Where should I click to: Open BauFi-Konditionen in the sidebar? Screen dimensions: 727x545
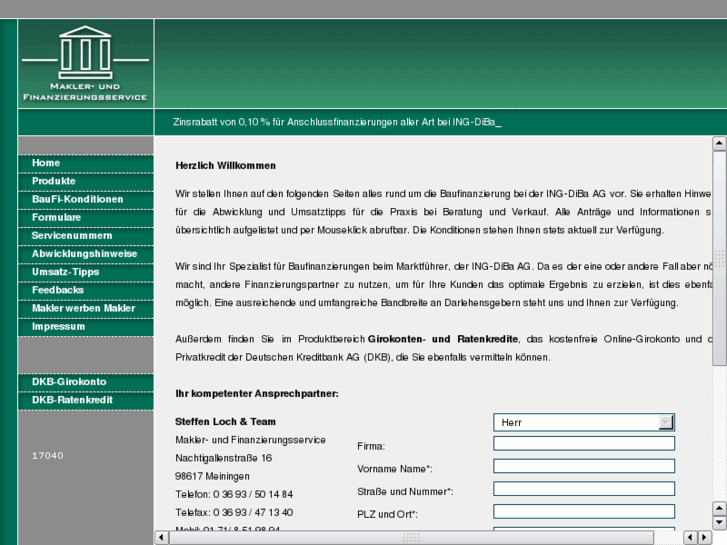86,199
